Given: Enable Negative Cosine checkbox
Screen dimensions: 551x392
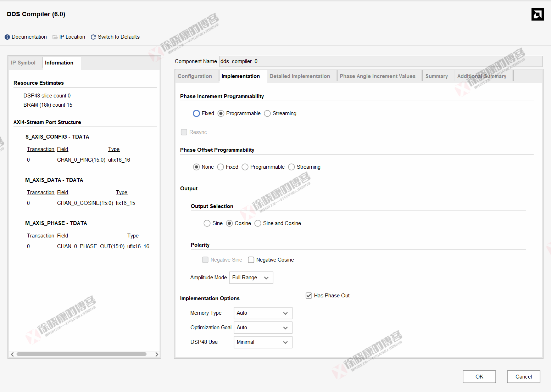Looking at the screenshot, I should 251,260.
